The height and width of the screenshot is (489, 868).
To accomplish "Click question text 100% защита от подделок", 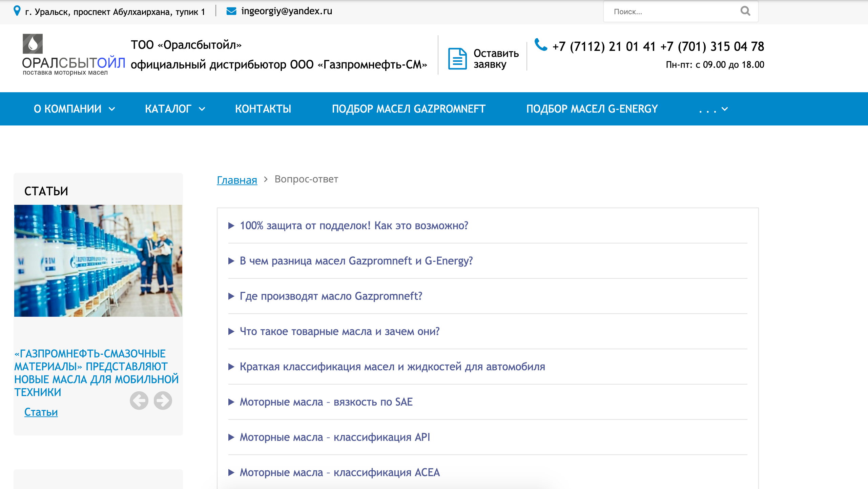I will pos(354,226).
